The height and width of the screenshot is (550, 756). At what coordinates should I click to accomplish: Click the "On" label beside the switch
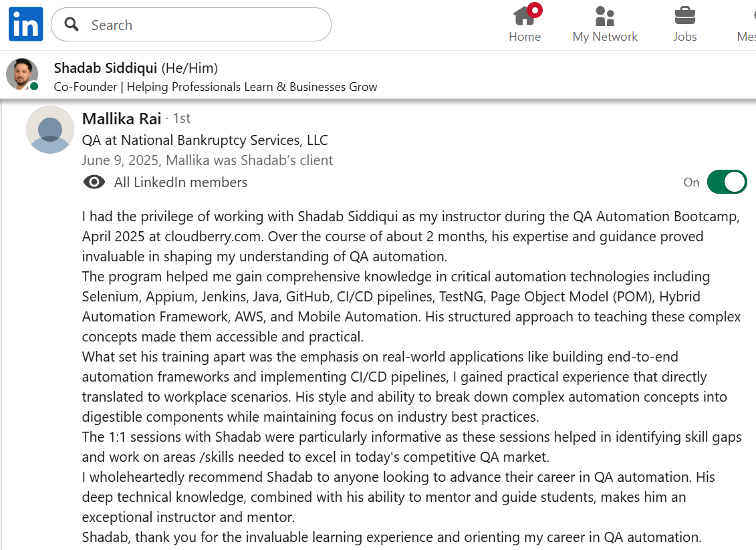(x=691, y=182)
